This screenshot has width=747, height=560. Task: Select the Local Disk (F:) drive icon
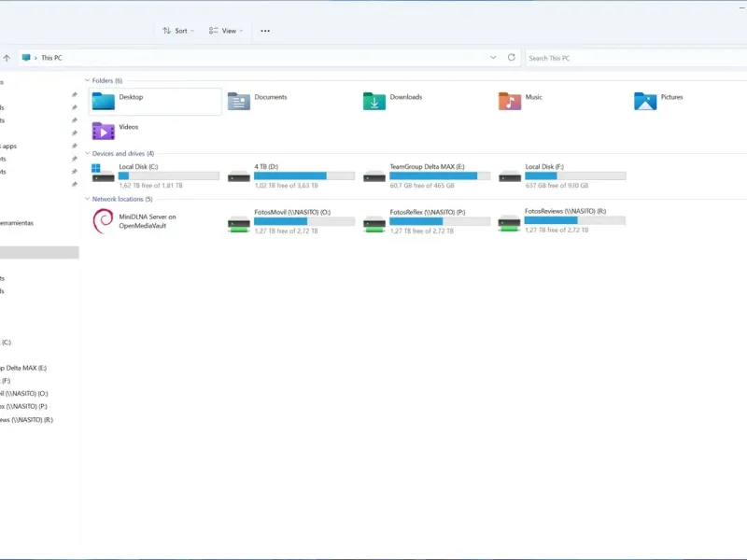coord(510,176)
